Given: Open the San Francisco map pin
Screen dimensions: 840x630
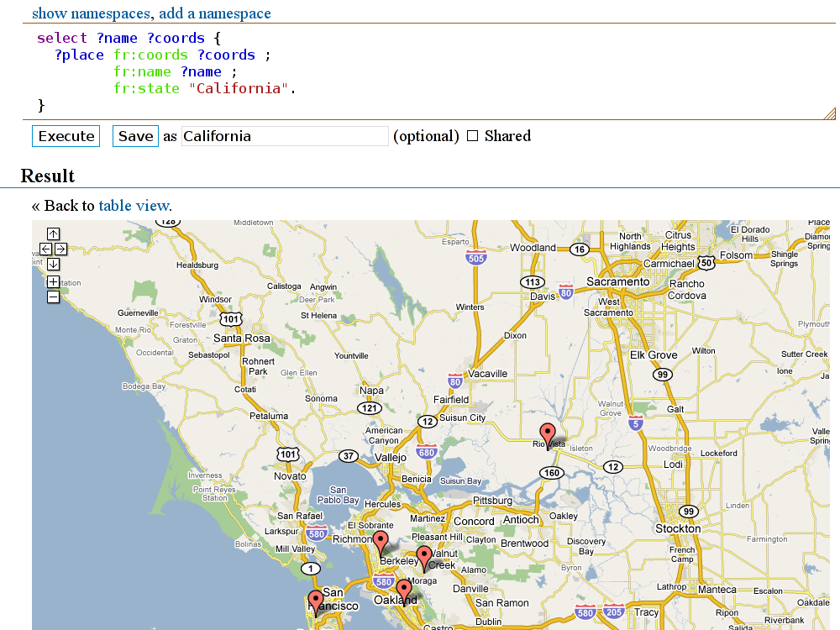Looking at the screenshot, I should click(316, 601).
